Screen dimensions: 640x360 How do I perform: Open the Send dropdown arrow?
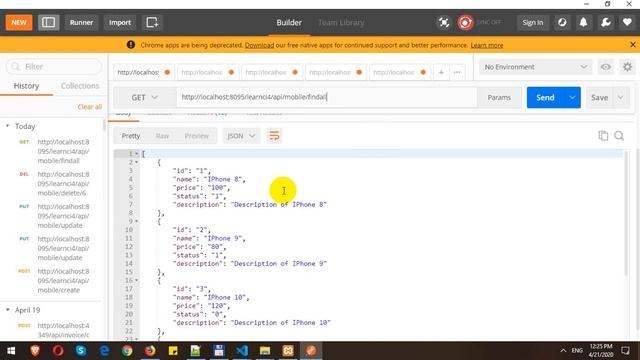click(572, 98)
